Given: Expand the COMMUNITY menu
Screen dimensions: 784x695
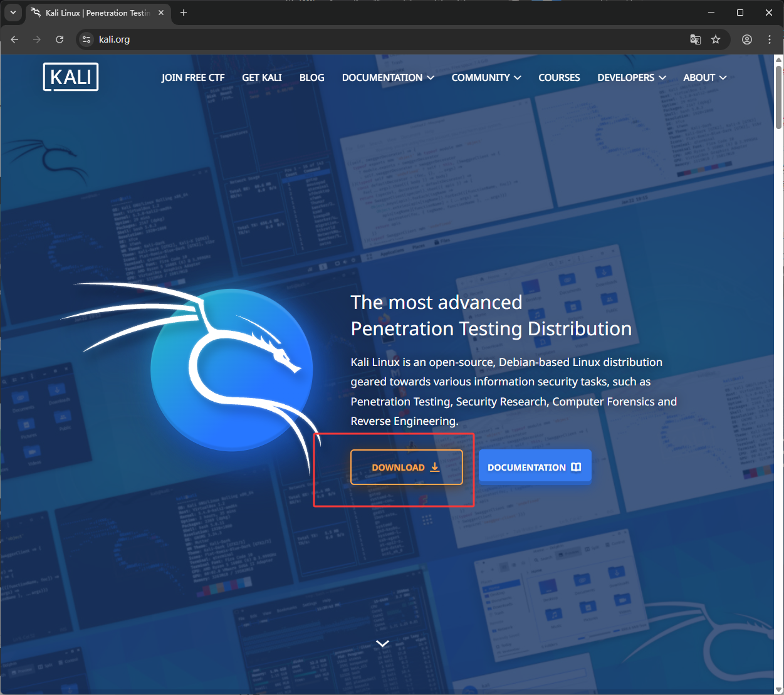Looking at the screenshot, I should 486,78.
